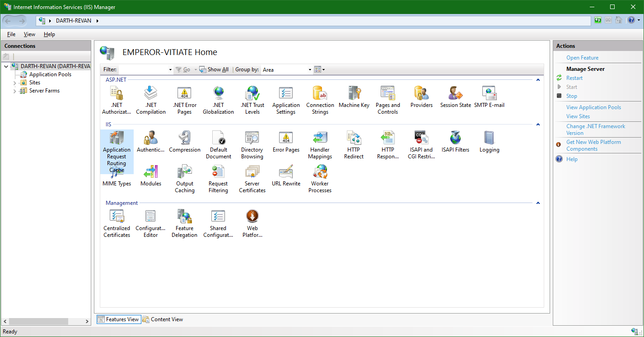
Task: Open the Web Platform Installer
Action: pyautogui.click(x=252, y=221)
